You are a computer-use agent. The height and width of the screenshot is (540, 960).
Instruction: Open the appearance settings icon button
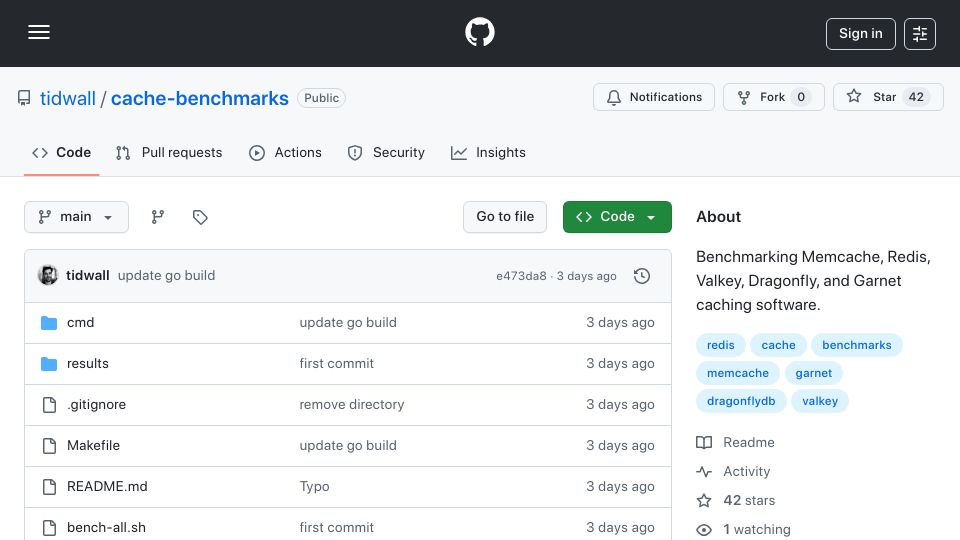(x=920, y=34)
